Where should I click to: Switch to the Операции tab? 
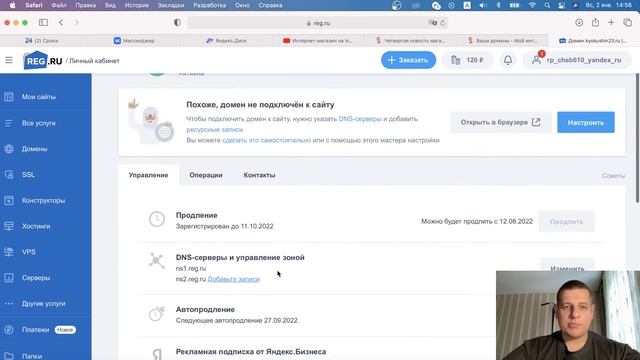point(206,175)
